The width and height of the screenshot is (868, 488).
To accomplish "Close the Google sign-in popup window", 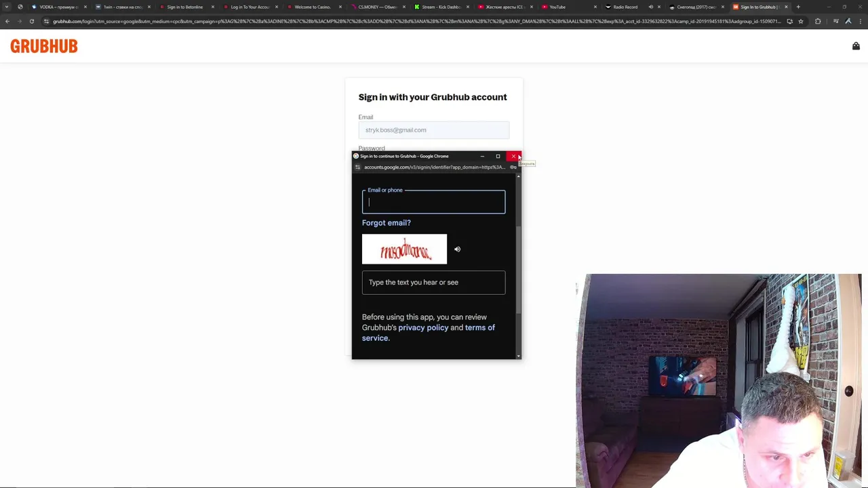I will [514, 156].
